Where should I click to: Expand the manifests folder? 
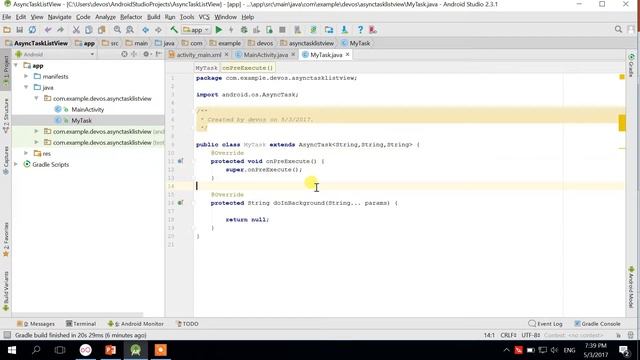tap(26, 76)
